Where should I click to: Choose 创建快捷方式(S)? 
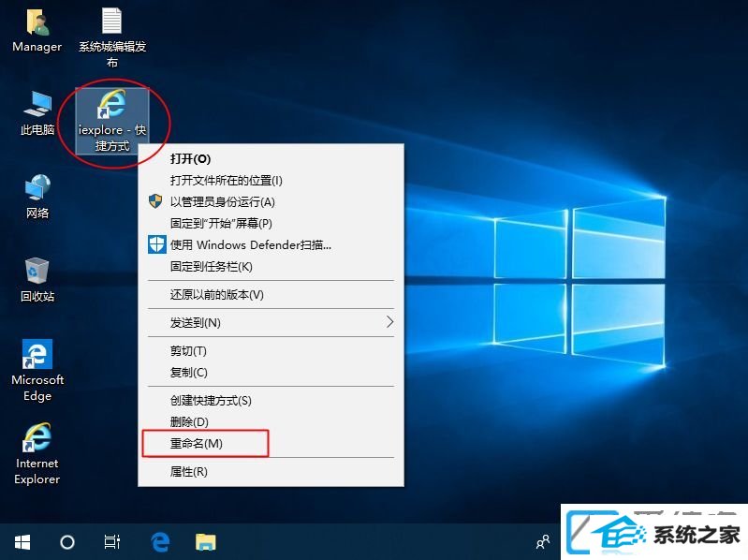[x=271, y=401]
